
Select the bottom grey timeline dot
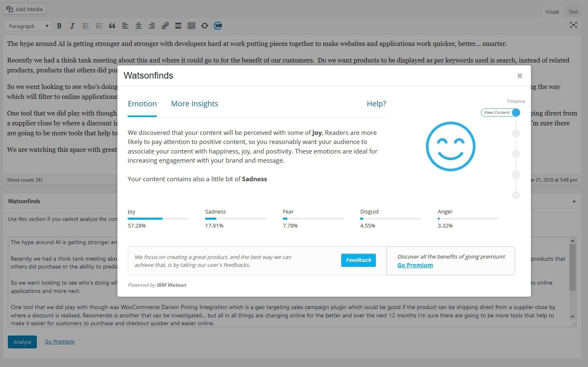point(516,195)
